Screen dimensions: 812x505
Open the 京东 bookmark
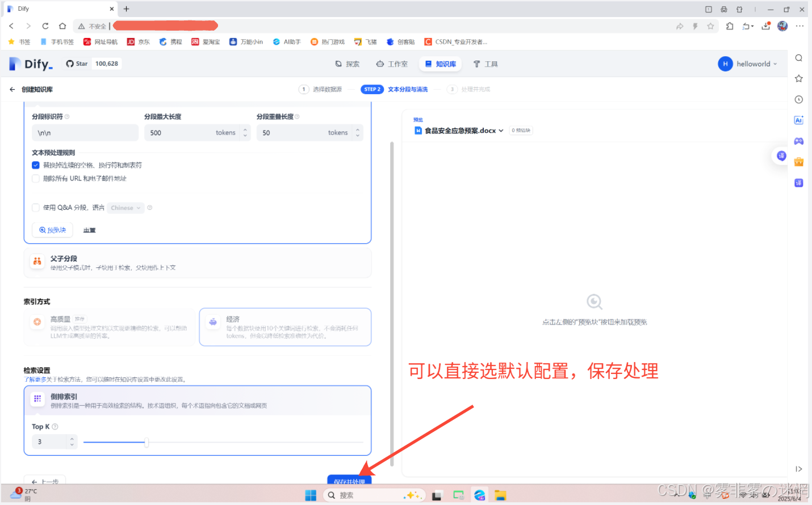pyautogui.click(x=139, y=42)
